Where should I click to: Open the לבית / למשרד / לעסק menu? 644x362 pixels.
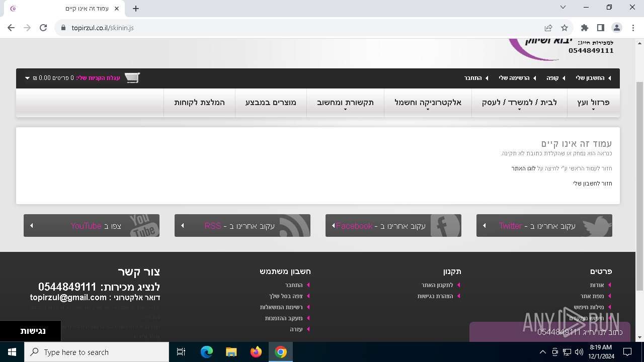tap(519, 103)
